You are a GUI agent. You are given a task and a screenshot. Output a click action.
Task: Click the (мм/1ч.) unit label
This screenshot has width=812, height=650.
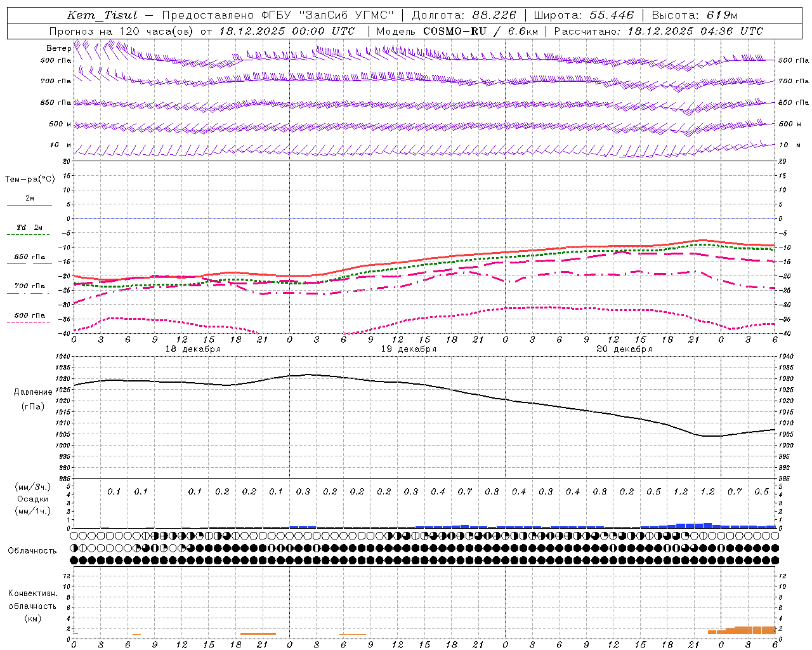(32, 511)
